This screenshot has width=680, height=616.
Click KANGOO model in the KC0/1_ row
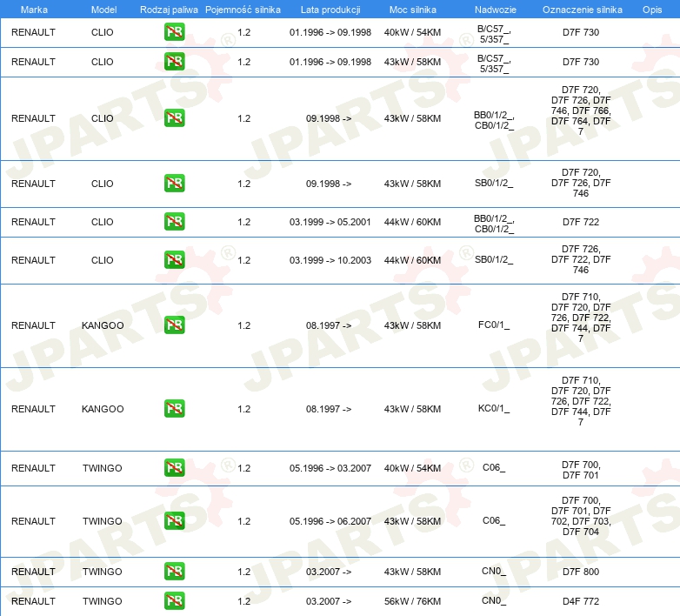point(103,409)
